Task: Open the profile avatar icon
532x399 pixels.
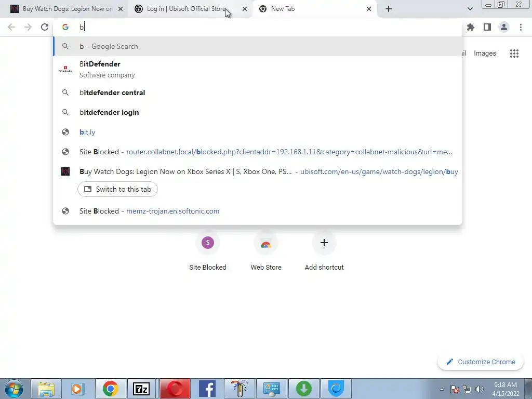Action: tap(504, 27)
